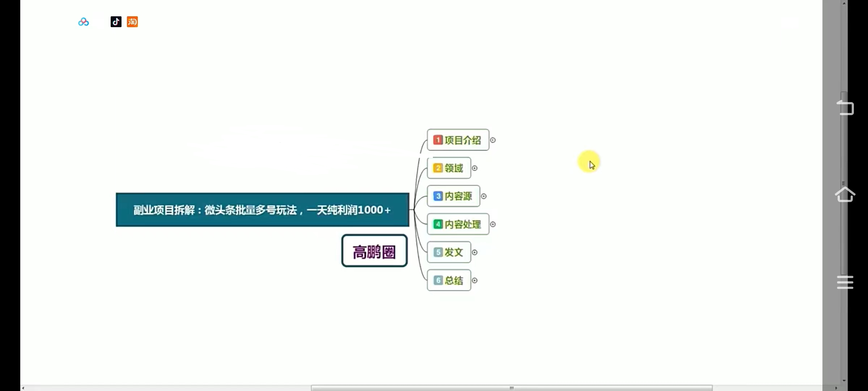Expand the 内容源 branch
The height and width of the screenshot is (391, 868).
pos(484,196)
